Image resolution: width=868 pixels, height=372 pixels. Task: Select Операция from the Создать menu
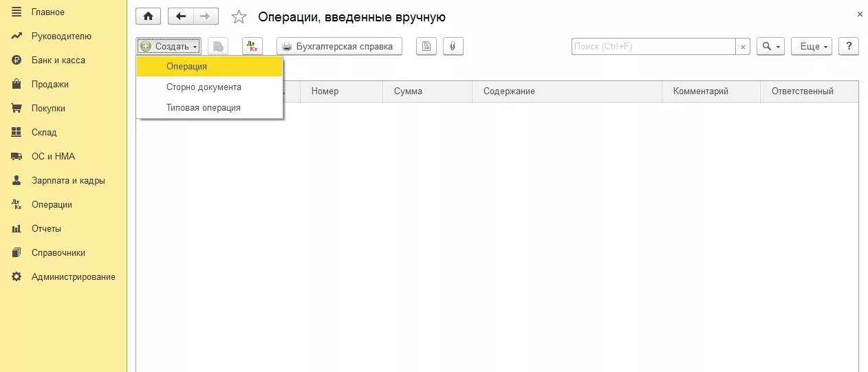click(x=209, y=66)
